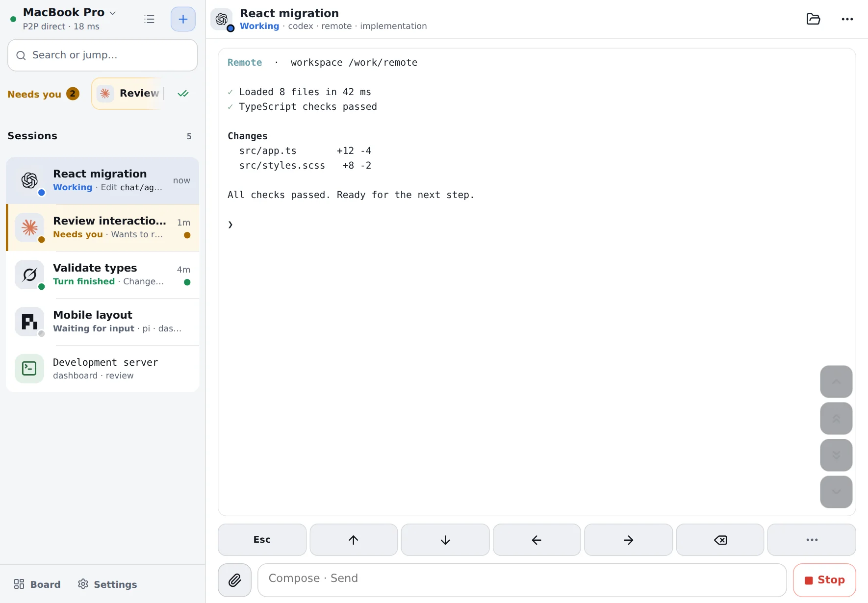Send the backspace key

[720, 540]
